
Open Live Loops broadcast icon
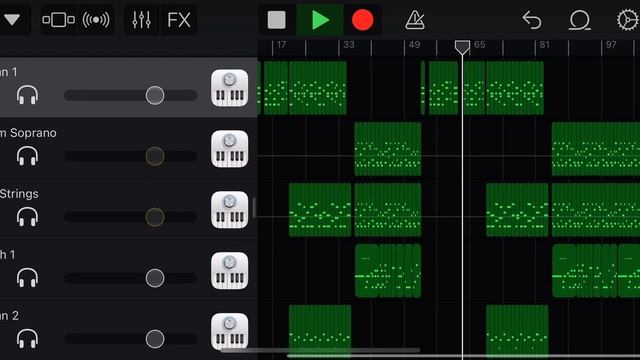point(96,20)
